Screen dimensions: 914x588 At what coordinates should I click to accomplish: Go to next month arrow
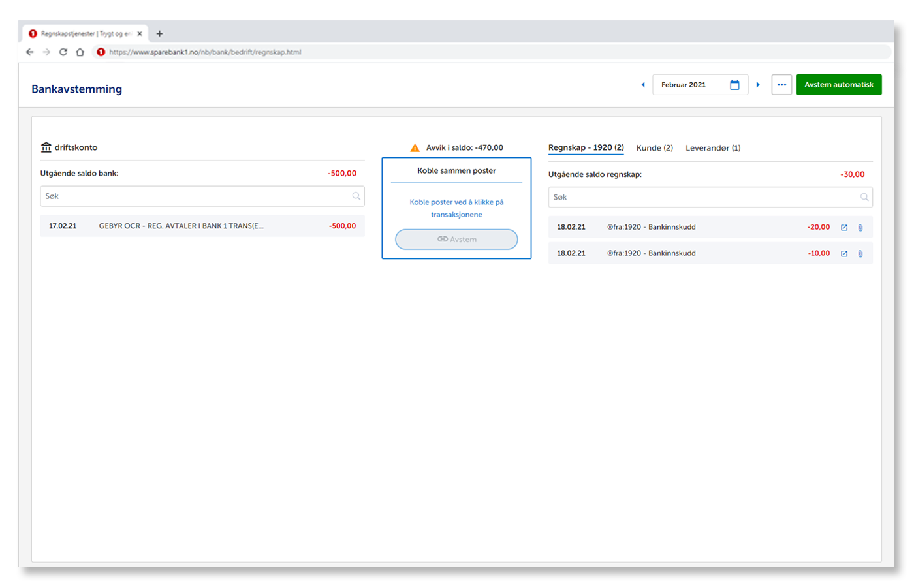[x=758, y=85]
